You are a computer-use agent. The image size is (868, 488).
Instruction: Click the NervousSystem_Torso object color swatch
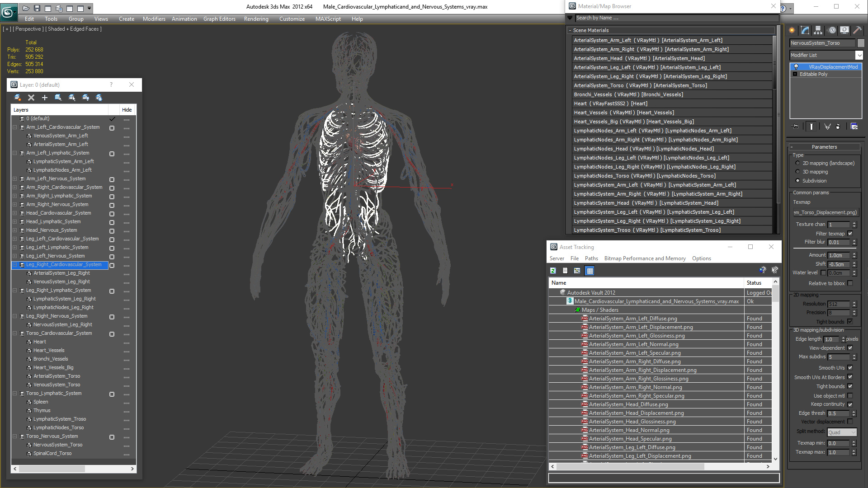[x=860, y=43]
